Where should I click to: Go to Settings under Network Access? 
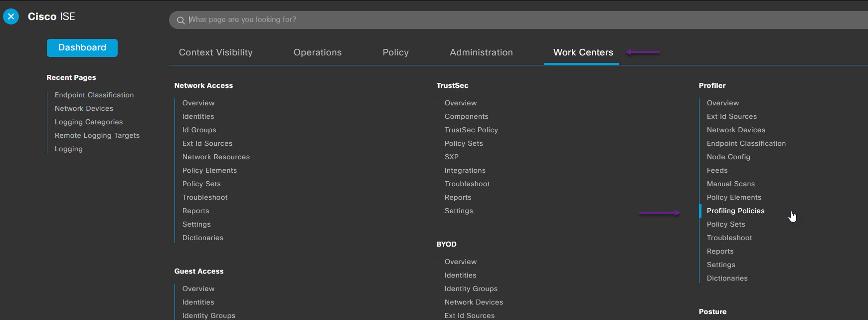click(196, 224)
